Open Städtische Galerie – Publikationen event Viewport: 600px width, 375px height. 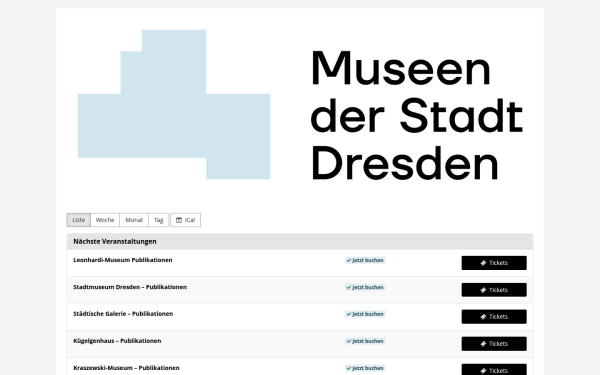pyautogui.click(x=123, y=314)
